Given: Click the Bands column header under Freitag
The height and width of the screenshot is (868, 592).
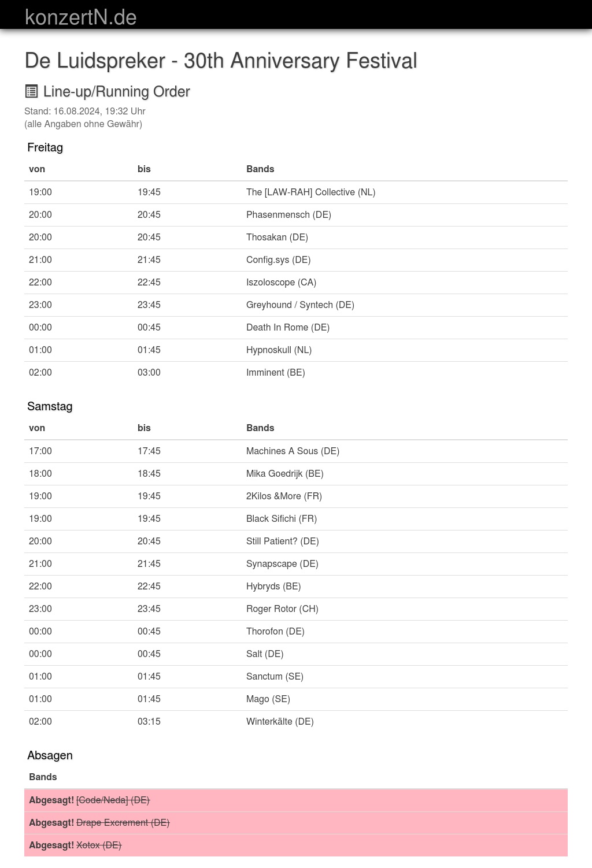Looking at the screenshot, I should tap(260, 169).
